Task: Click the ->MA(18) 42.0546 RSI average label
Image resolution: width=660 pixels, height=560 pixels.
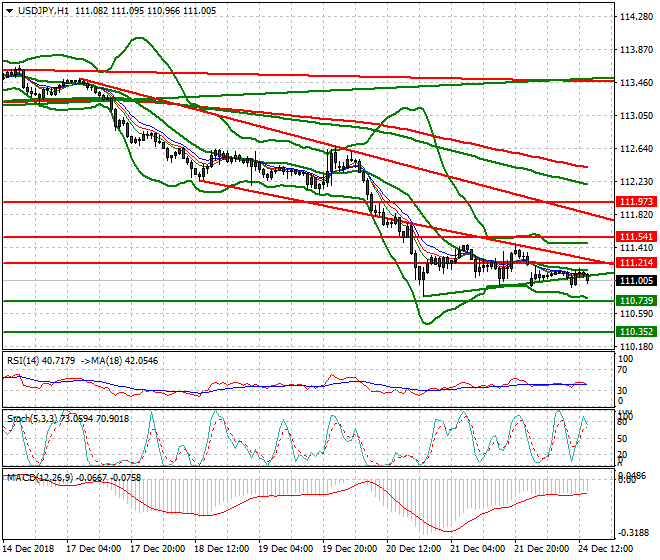Action: click(x=120, y=361)
